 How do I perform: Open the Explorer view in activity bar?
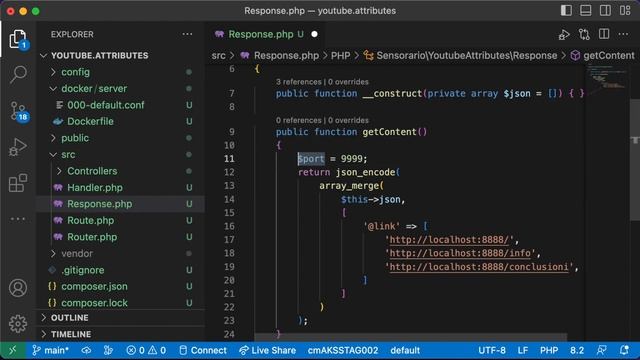coord(18,39)
